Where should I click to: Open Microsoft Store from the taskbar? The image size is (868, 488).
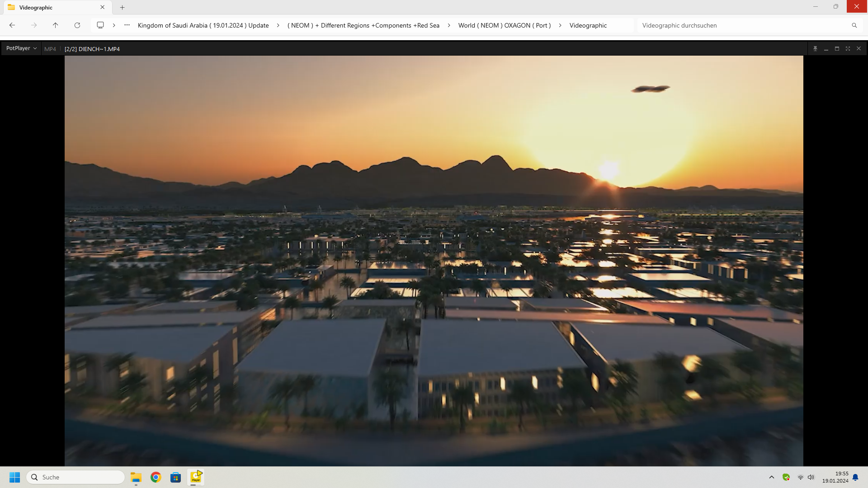(x=176, y=477)
